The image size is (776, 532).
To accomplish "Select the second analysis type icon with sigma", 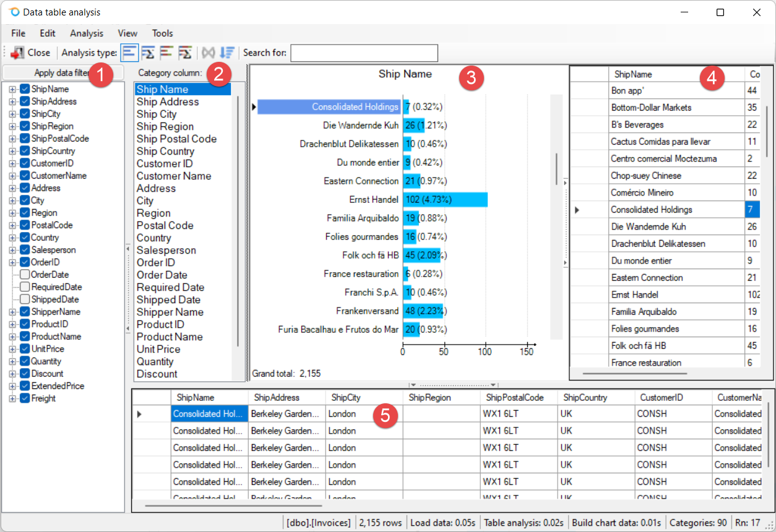I will click(148, 53).
